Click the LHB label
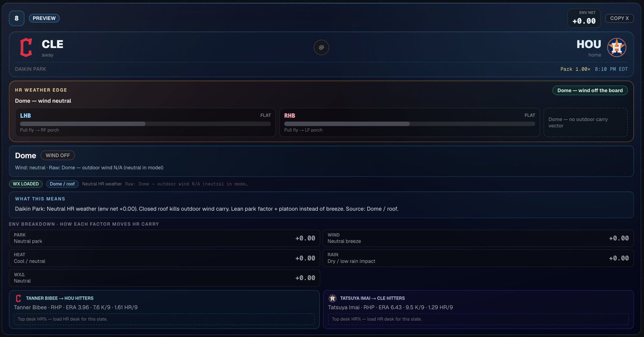The image size is (644, 337). 25,115
